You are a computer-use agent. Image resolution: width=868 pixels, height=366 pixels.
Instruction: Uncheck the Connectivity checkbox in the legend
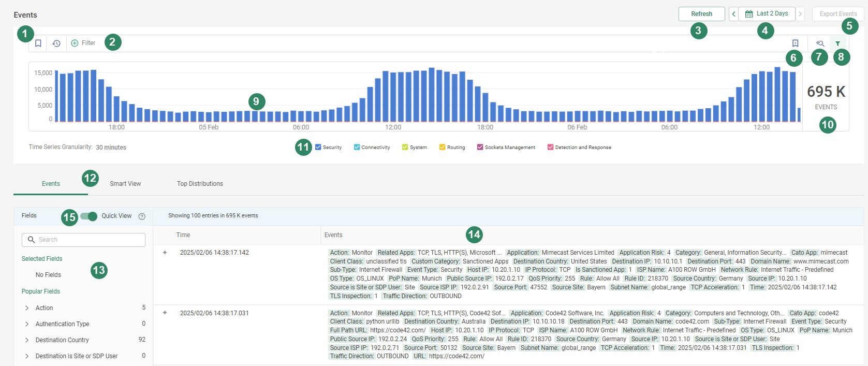pos(357,147)
